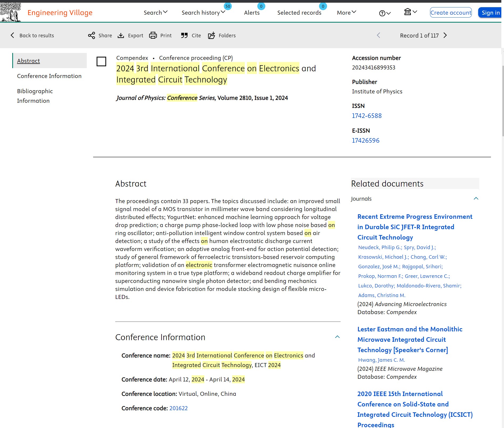Open the institution building icon menu
This screenshot has height=428, width=504.
(410, 12)
